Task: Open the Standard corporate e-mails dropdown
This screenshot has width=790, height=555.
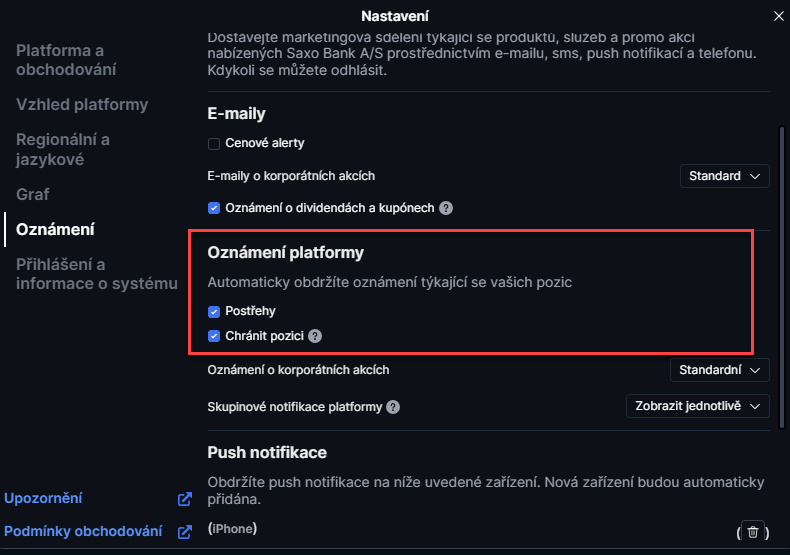Action: [725, 176]
